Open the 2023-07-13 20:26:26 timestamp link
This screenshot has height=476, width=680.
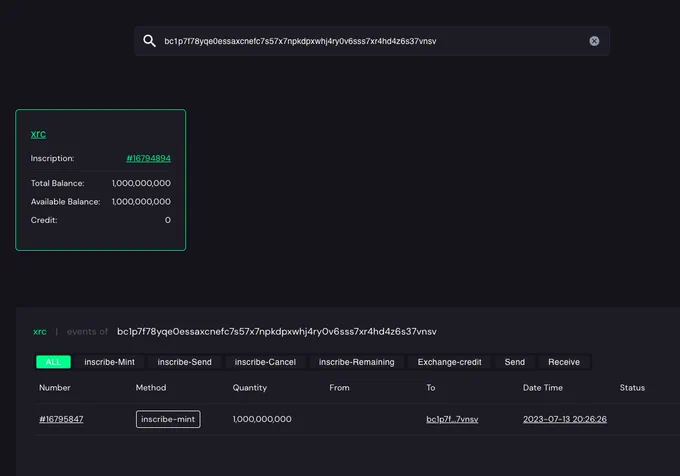tap(565, 419)
